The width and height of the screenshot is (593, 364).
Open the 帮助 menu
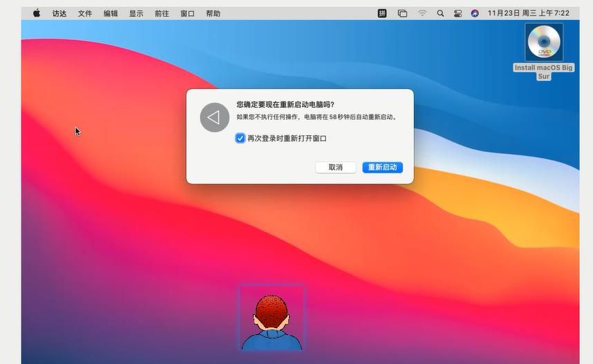[x=213, y=13]
